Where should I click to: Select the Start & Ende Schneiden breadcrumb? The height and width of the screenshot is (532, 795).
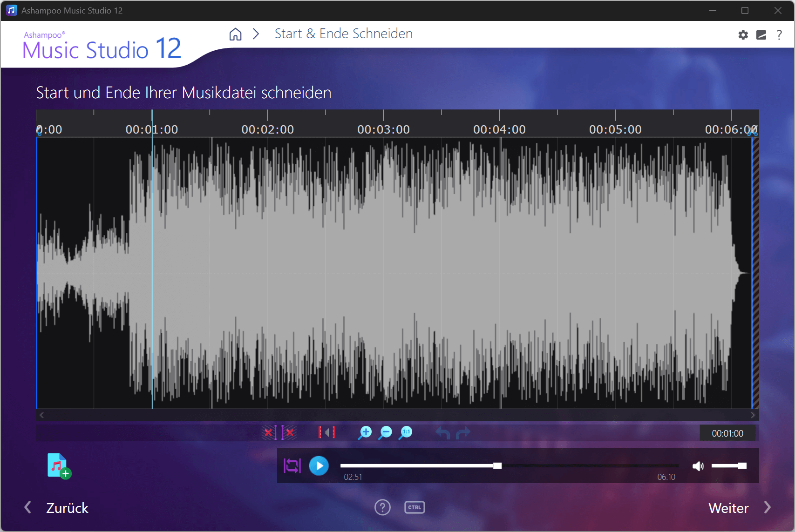[343, 34]
